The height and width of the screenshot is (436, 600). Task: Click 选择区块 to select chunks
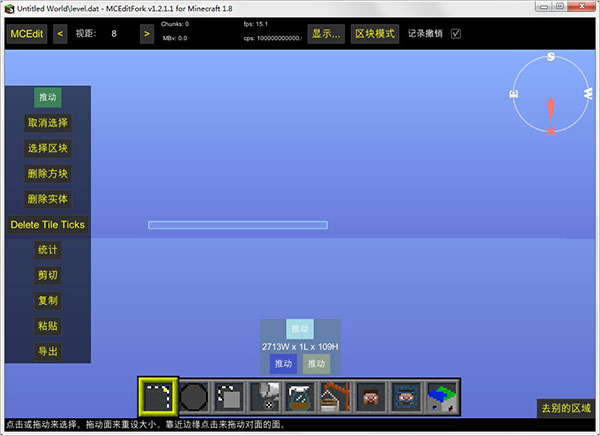point(48,148)
